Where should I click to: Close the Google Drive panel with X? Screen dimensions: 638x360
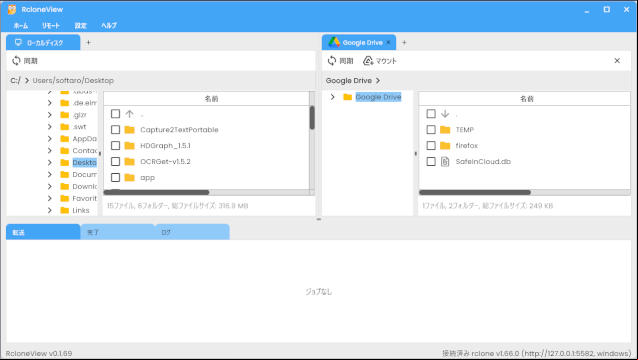(x=617, y=61)
